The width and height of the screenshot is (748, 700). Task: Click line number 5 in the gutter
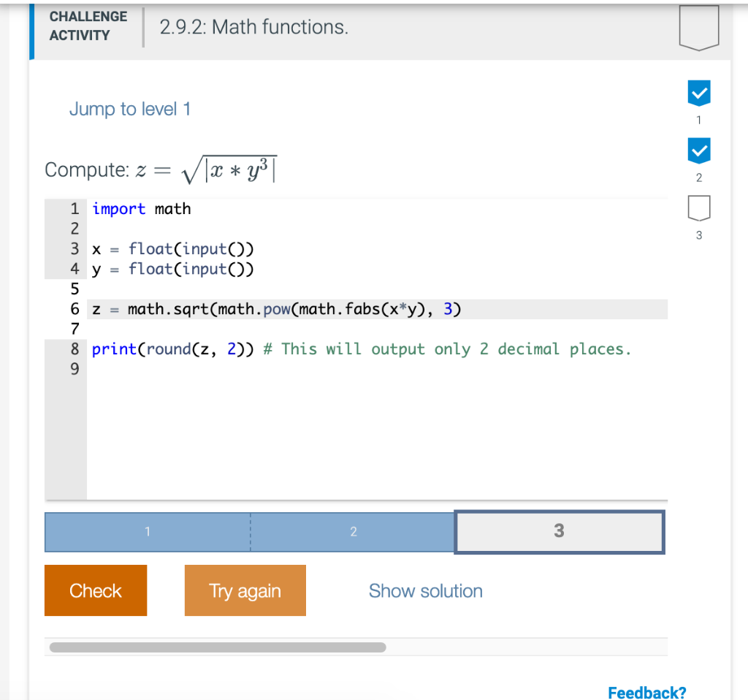(x=75, y=289)
